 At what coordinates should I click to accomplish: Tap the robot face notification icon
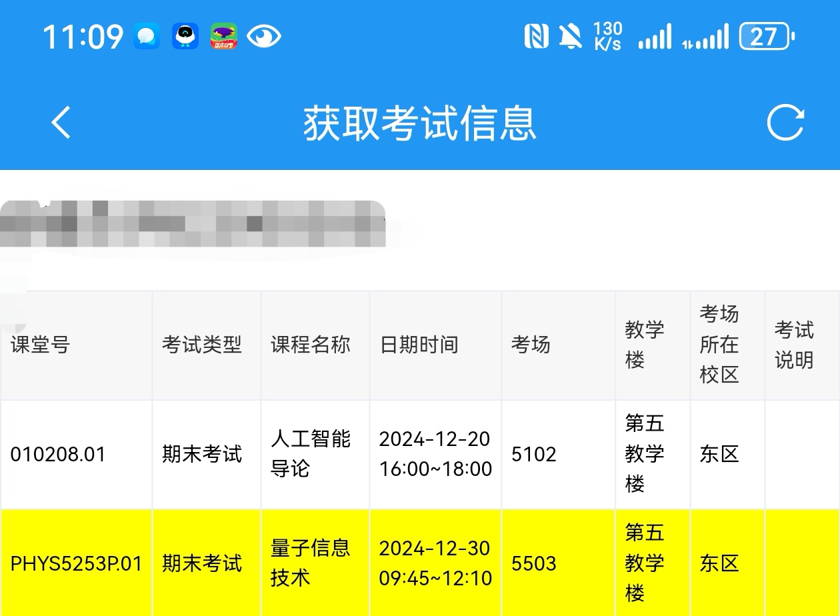coord(185,37)
